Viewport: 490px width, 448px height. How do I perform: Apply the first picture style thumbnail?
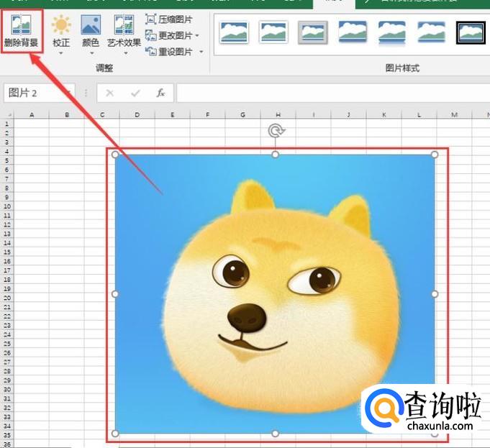coord(234,32)
